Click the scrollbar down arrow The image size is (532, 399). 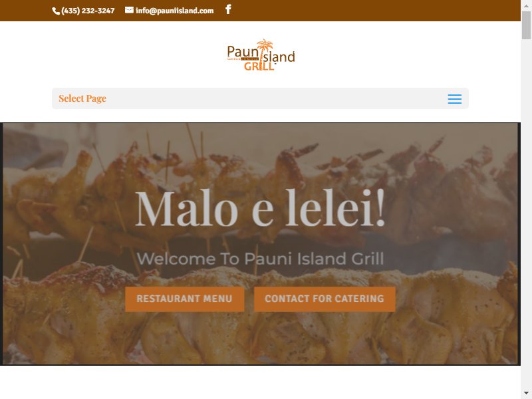coord(526,394)
